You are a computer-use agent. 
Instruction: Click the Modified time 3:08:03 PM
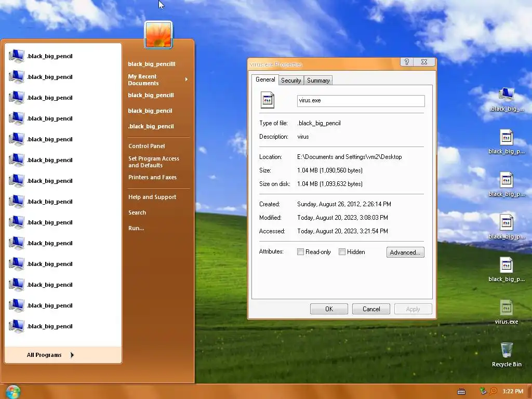[x=372, y=218]
